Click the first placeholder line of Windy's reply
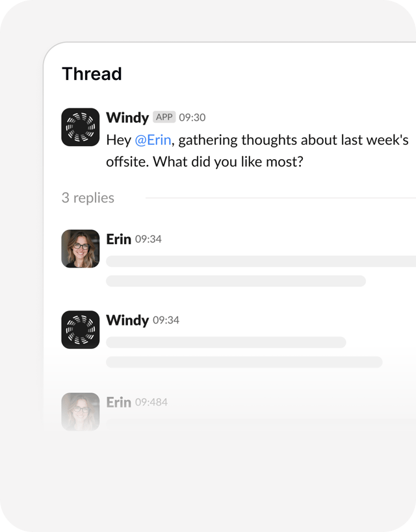The height and width of the screenshot is (532, 416). (x=226, y=342)
